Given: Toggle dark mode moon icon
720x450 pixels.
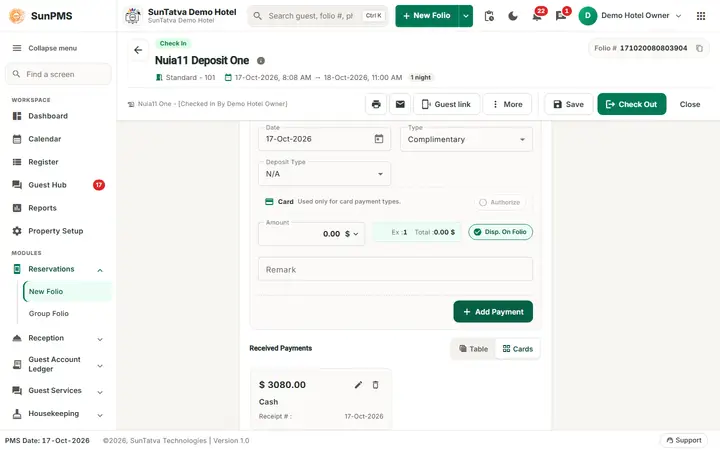Looking at the screenshot, I should 513,16.
